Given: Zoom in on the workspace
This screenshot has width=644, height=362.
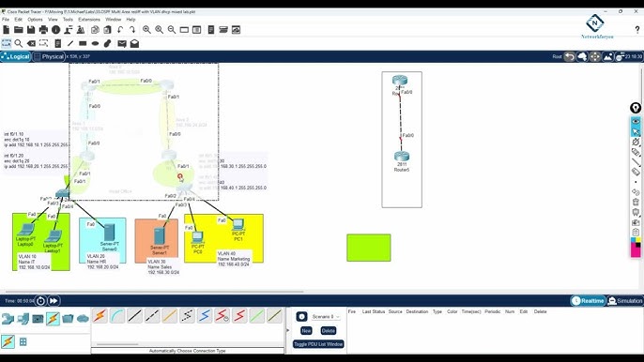Looking at the screenshot, I should pos(146,30).
